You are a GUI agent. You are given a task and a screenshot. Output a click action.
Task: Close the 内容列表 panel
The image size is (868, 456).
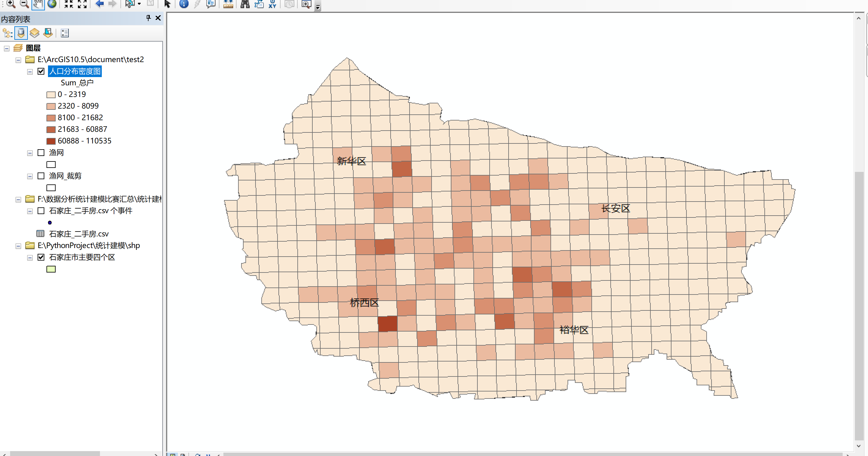point(158,18)
